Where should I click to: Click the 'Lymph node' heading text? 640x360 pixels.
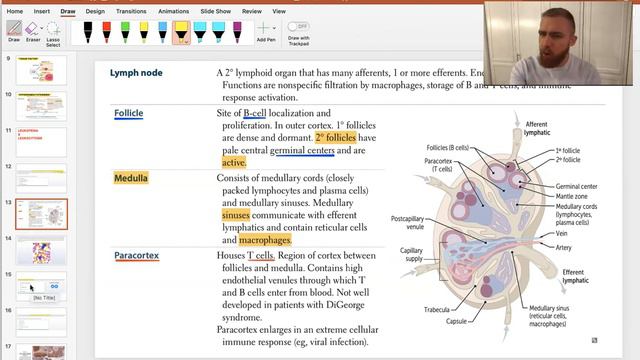click(x=136, y=73)
